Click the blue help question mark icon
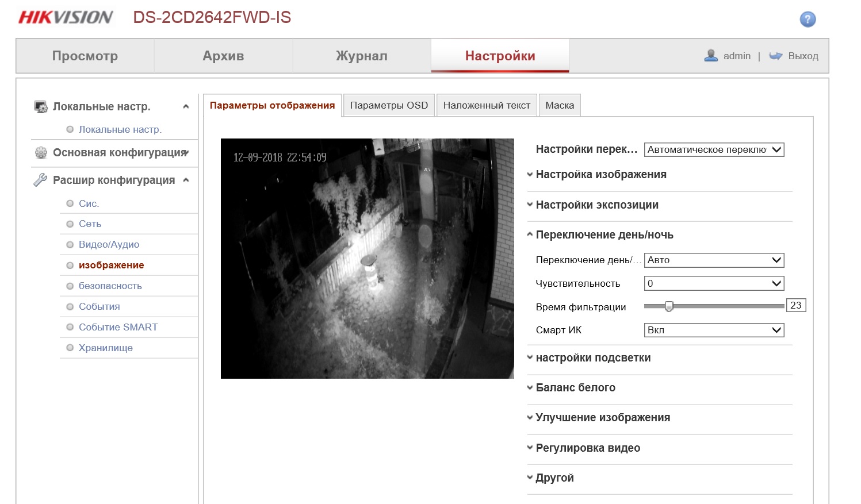This screenshot has height=504, width=861. coord(808,20)
